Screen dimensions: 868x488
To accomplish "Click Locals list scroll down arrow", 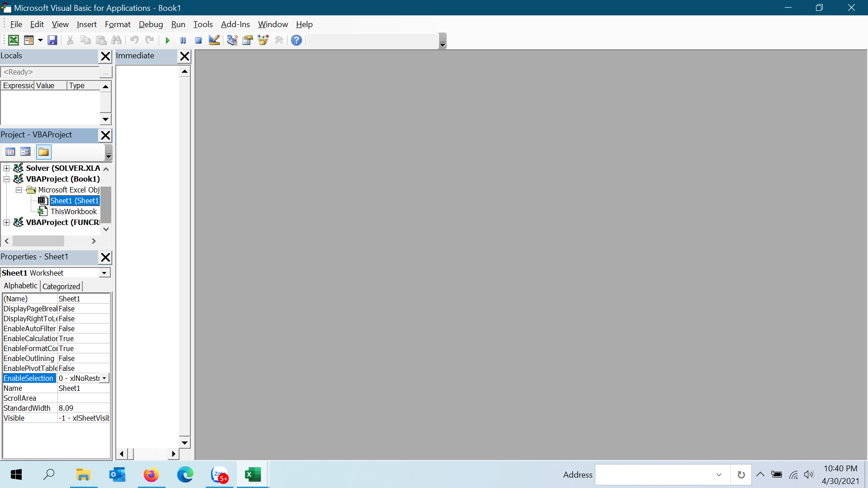I will (105, 120).
